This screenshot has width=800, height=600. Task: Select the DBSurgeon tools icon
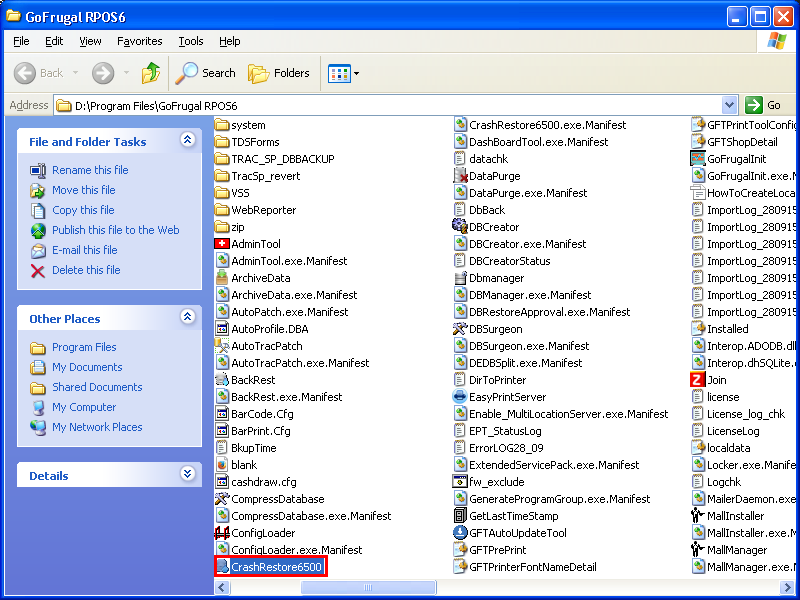[x=460, y=329]
